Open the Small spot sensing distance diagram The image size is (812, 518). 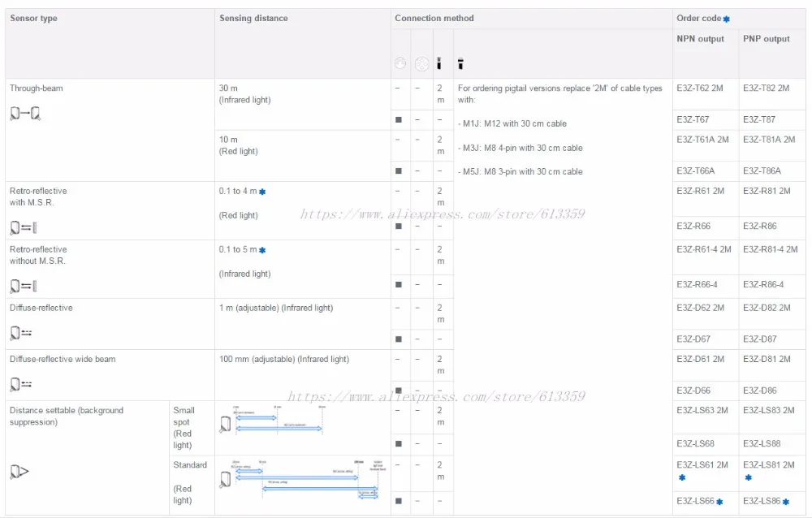(273, 421)
